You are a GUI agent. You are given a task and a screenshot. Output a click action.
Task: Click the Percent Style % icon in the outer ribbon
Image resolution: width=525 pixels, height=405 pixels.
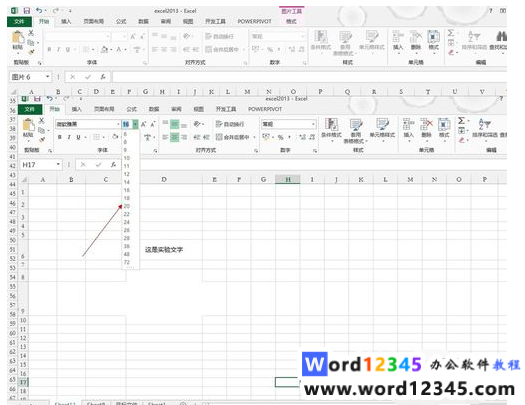point(270,50)
